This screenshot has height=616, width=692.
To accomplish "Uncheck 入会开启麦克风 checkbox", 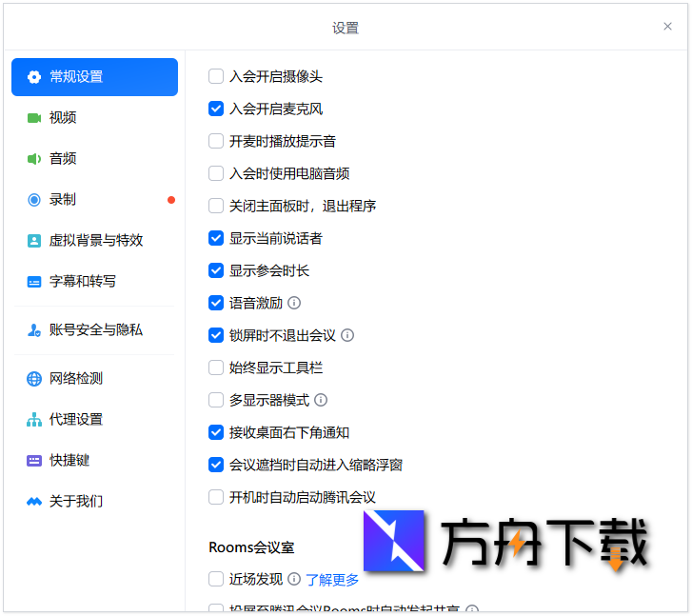I will tap(216, 109).
